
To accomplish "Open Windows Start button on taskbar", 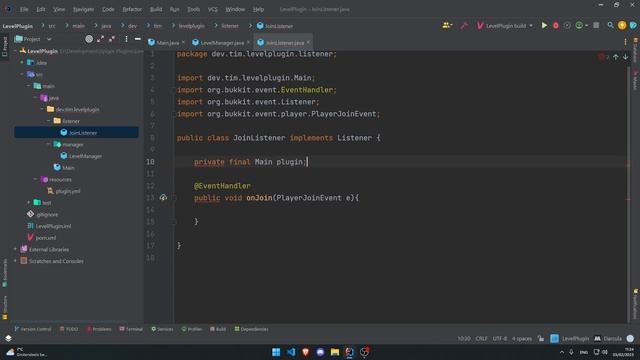I will [x=276, y=352].
